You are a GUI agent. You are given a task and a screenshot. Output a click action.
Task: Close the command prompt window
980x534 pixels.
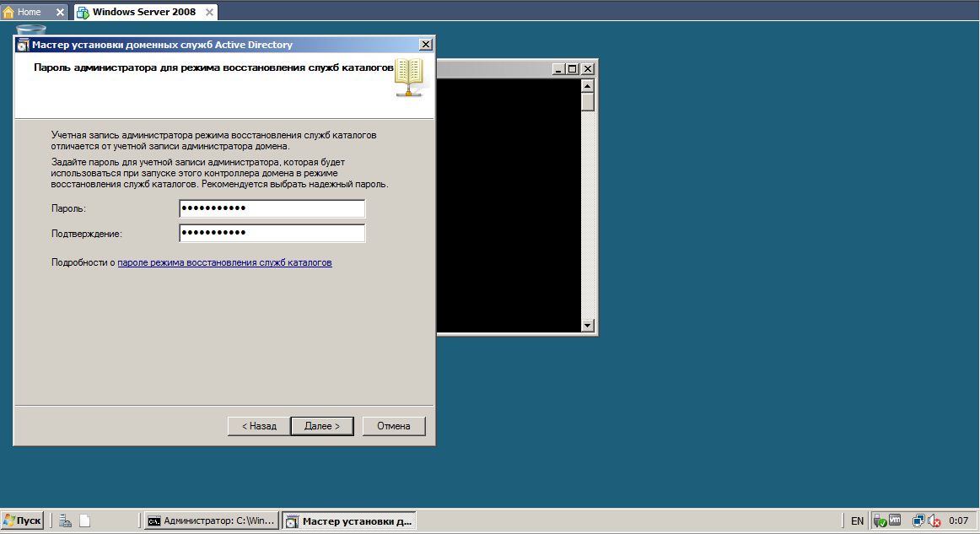point(588,69)
